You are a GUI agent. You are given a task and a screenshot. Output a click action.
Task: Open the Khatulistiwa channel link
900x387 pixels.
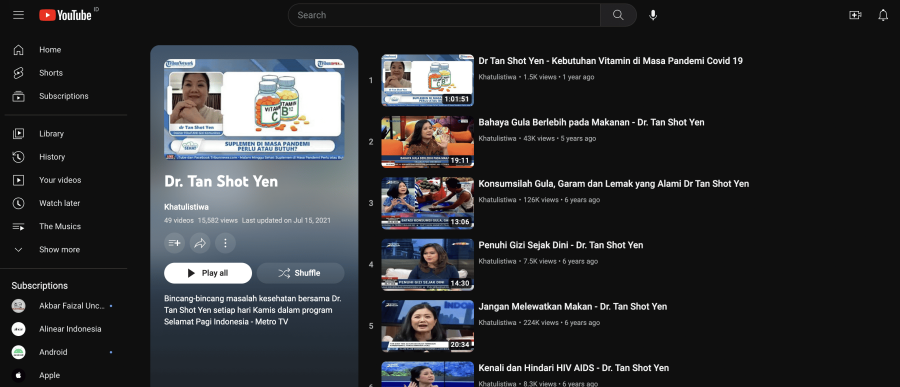[x=186, y=207]
